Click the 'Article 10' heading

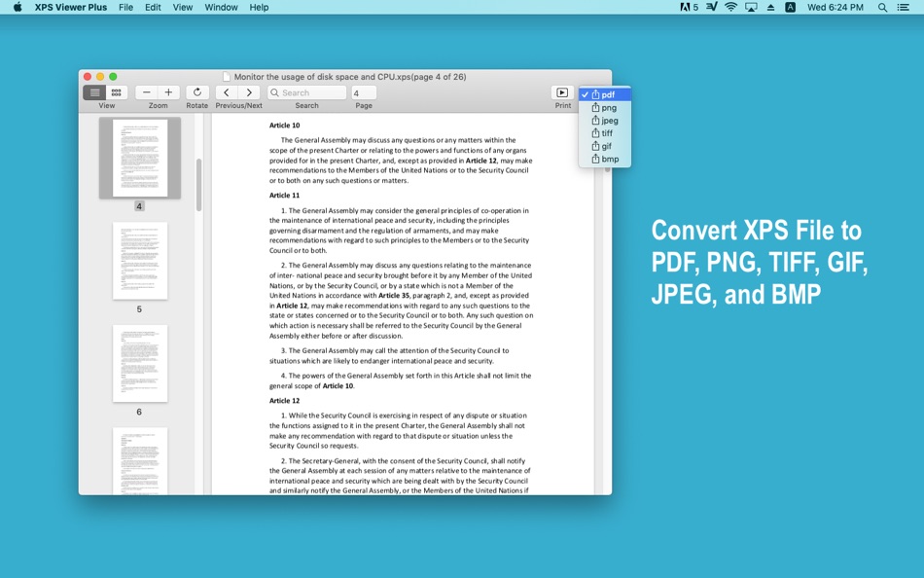click(x=285, y=125)
